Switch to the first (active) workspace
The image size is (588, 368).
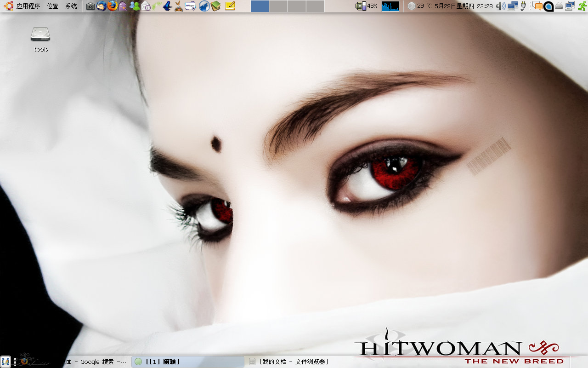[260, 6]
